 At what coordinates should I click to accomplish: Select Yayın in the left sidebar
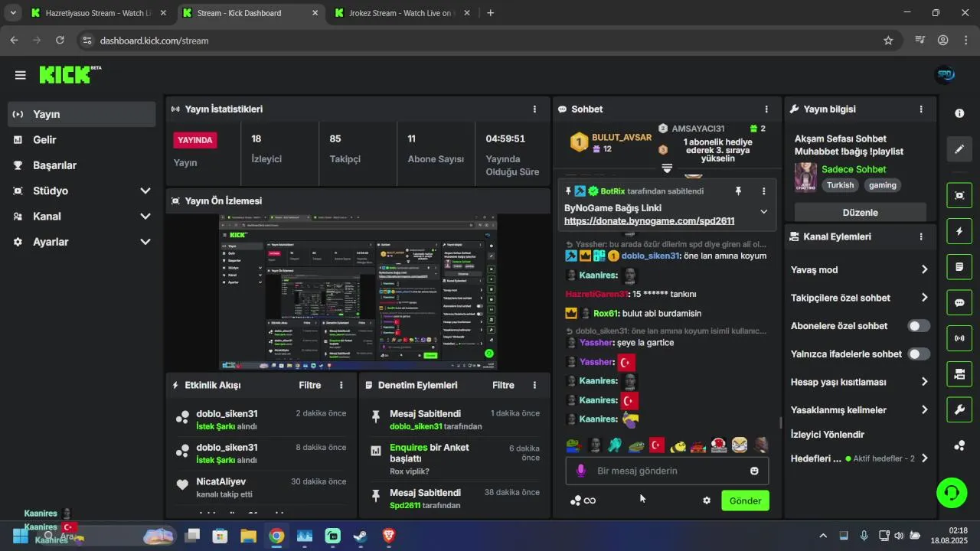[x=83, y=114]
